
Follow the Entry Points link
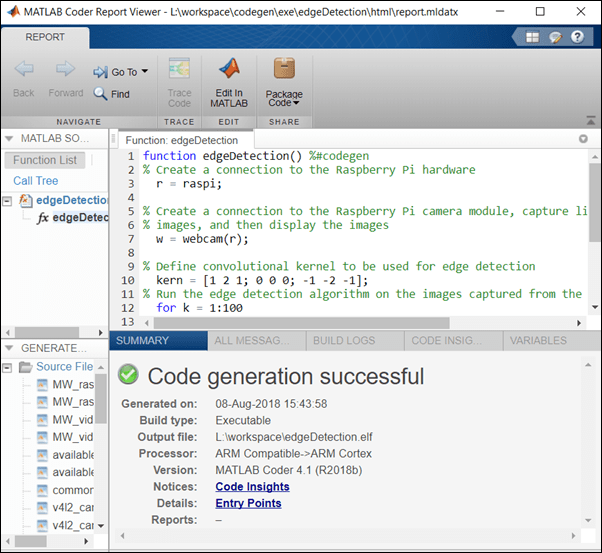pyautogui.click(x=248, y=503)
